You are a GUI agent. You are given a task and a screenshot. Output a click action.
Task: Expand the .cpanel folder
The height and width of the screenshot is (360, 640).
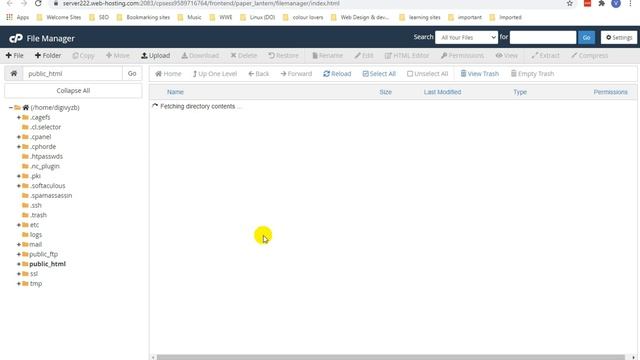[x=19, y=137]
